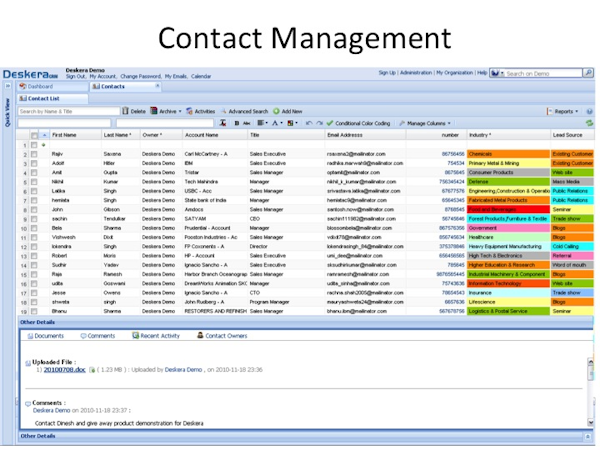600x450 pixels.
Task: Open the My Organization link
Action: (454, 72)
